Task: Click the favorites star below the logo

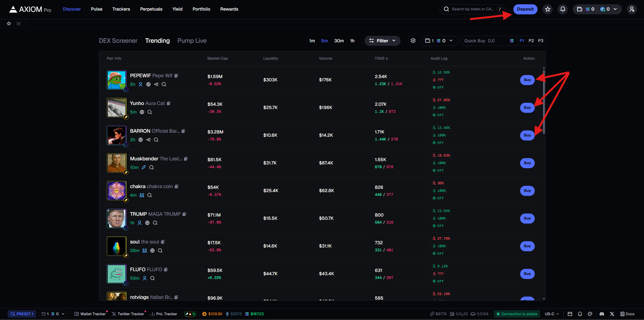Action: coord(9,23)
